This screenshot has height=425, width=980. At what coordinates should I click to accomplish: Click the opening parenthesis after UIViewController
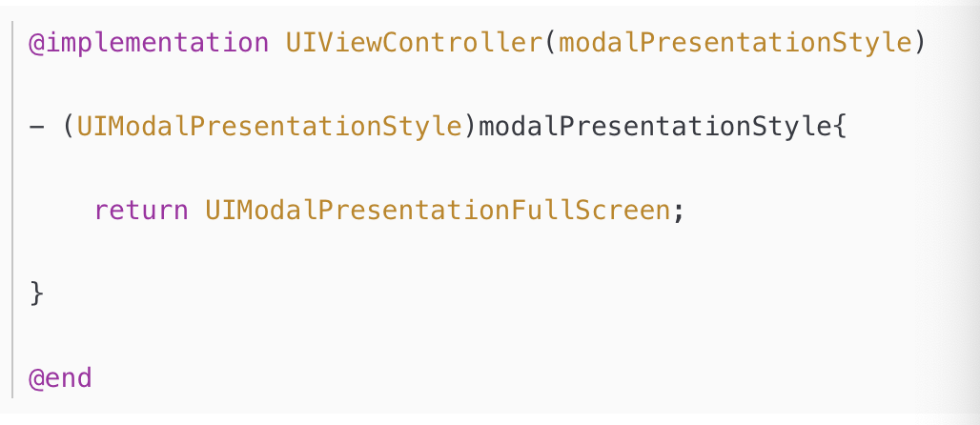551,43
